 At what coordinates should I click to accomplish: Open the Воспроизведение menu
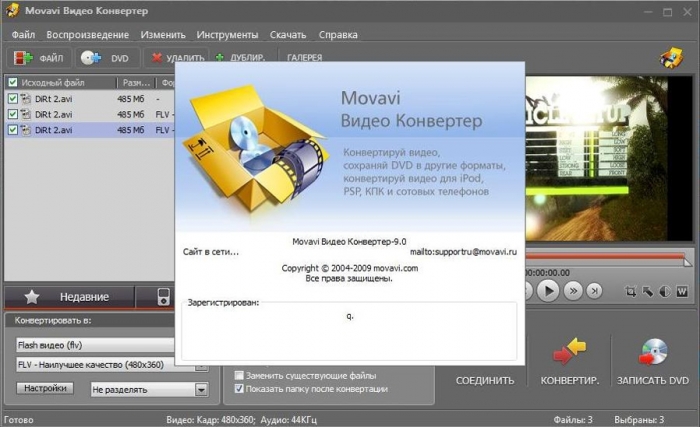click(88, 34)
